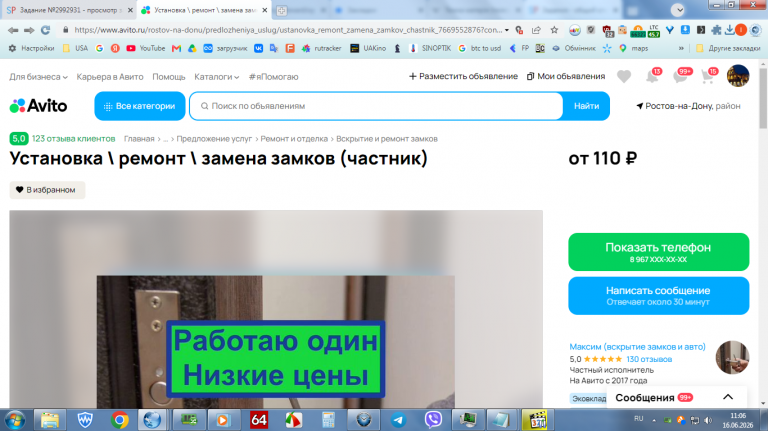Open VK bookmark icon
Viewport: 768px width, 431px height.
pos(258,48)
